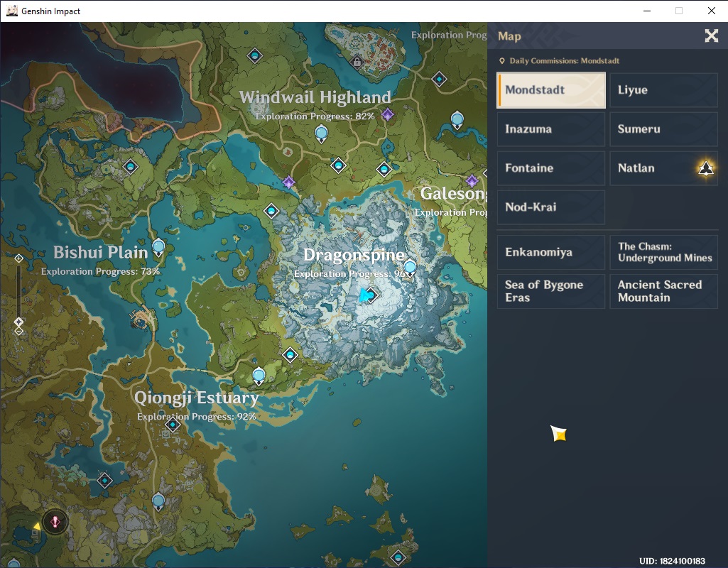Zoom in with the plus button

coord(18,258)
